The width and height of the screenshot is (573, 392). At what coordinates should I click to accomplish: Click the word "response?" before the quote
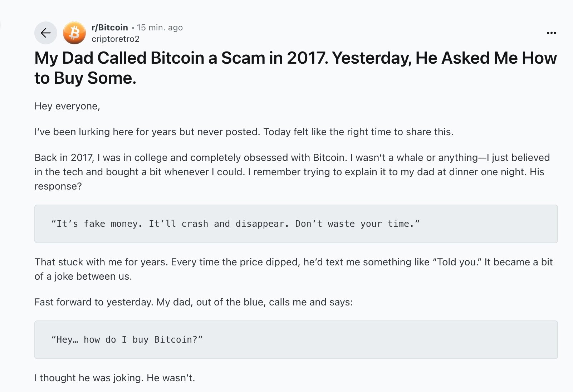58,186
